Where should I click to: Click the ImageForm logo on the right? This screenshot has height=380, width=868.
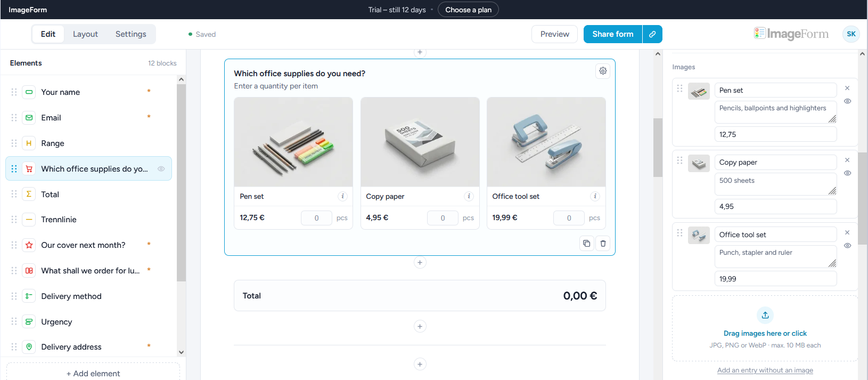(791, 34)
